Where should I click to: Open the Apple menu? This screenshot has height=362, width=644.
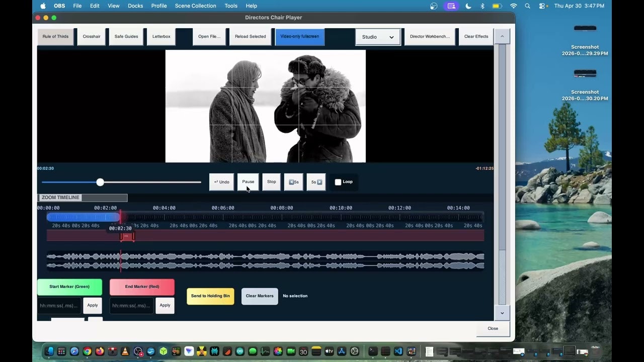click(43, 6)
